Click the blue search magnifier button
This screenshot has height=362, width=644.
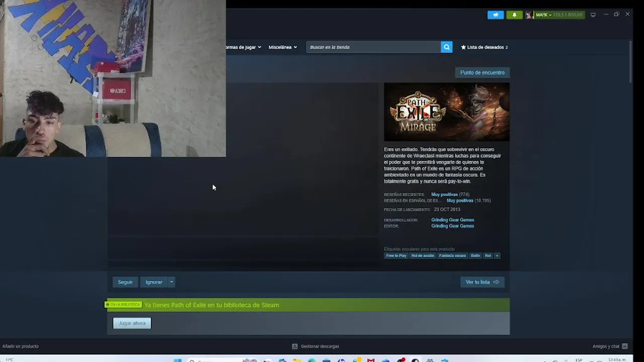tap(446, 47)
